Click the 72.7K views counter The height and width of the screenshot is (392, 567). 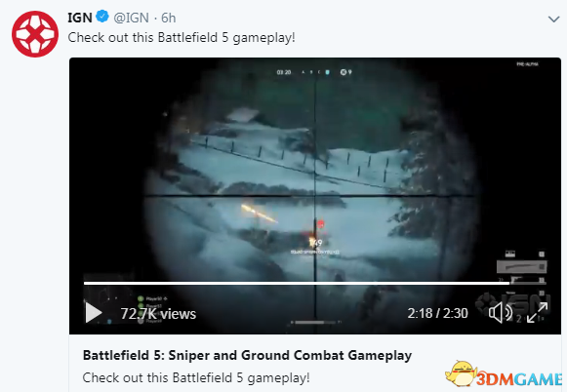point(158,314)
